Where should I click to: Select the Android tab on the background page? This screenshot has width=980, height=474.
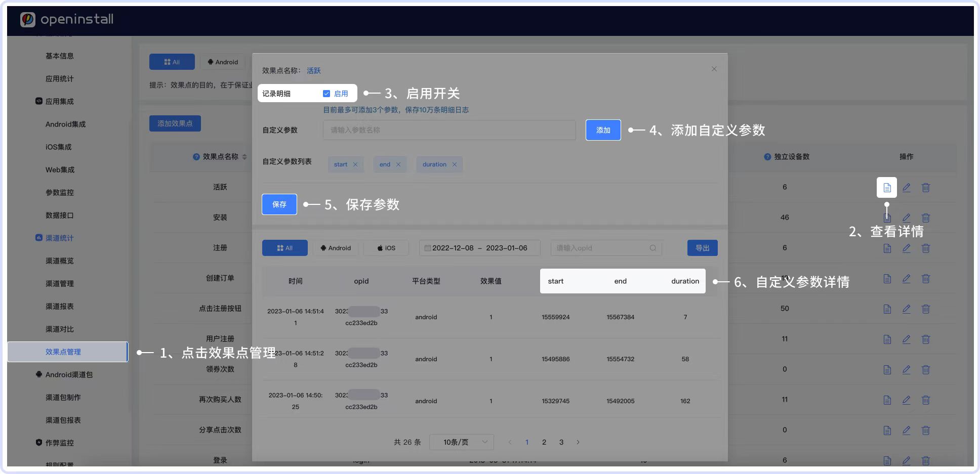223,62
